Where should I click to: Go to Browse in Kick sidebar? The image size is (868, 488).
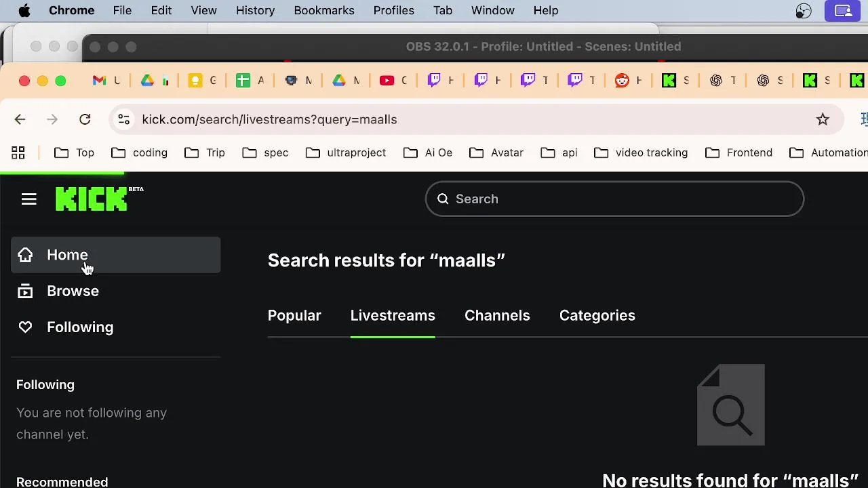[115, 291]
